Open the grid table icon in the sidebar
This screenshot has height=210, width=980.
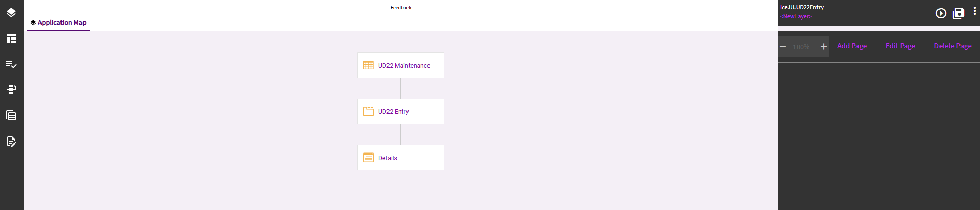(11, 116)
